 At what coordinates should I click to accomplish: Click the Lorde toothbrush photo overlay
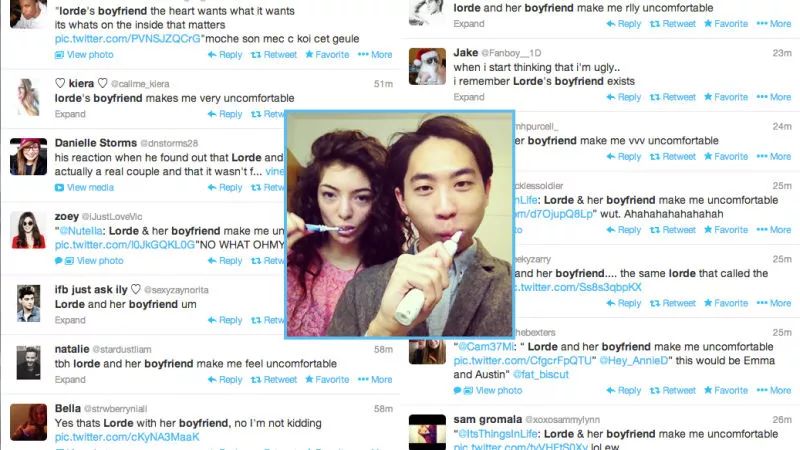pyautogui.click(x=399, y=224)
